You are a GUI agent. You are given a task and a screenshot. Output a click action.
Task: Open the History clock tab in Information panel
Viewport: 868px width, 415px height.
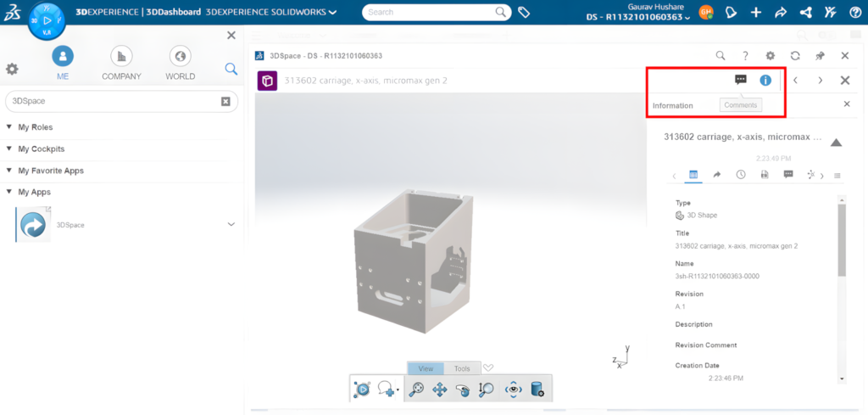741,175
